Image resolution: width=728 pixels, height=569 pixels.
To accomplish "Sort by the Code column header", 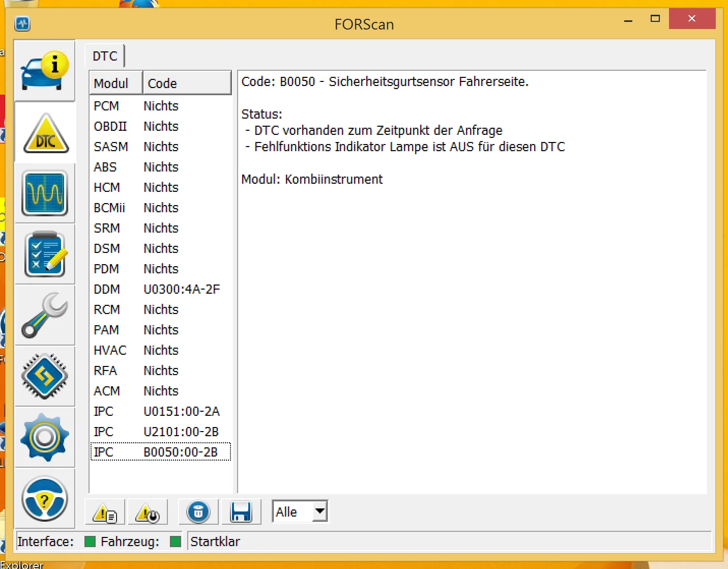I will 186,83.
